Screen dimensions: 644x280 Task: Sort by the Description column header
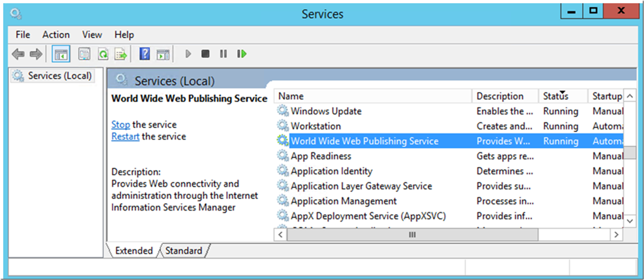[505, 96]
